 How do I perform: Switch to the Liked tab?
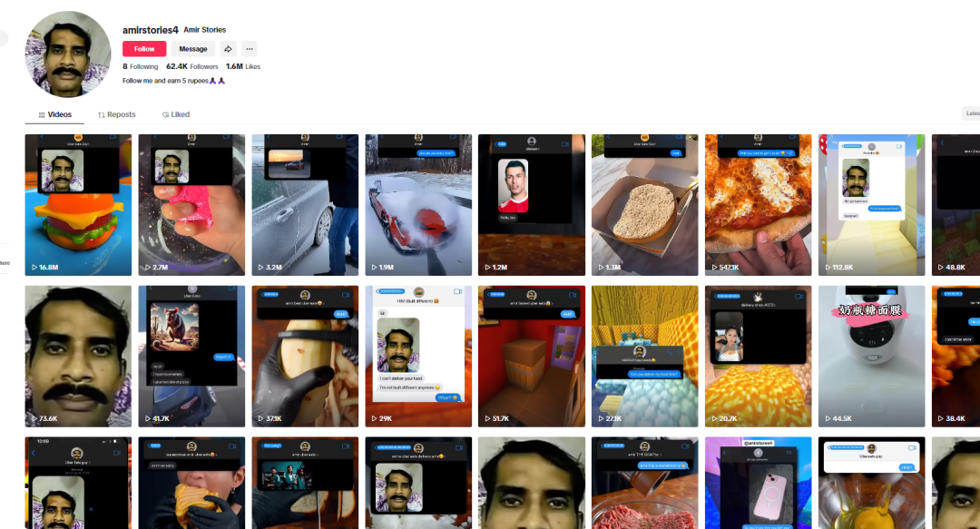coord(176,114)
